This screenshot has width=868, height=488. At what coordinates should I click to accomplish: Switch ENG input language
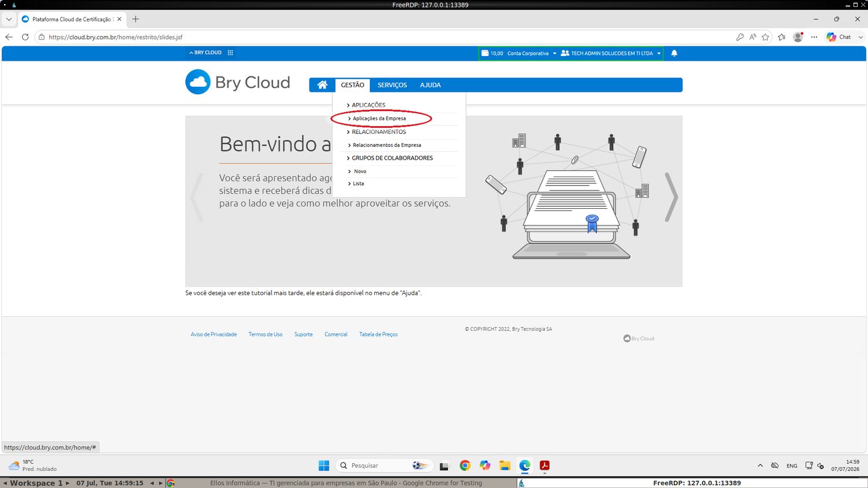[792, 465]
